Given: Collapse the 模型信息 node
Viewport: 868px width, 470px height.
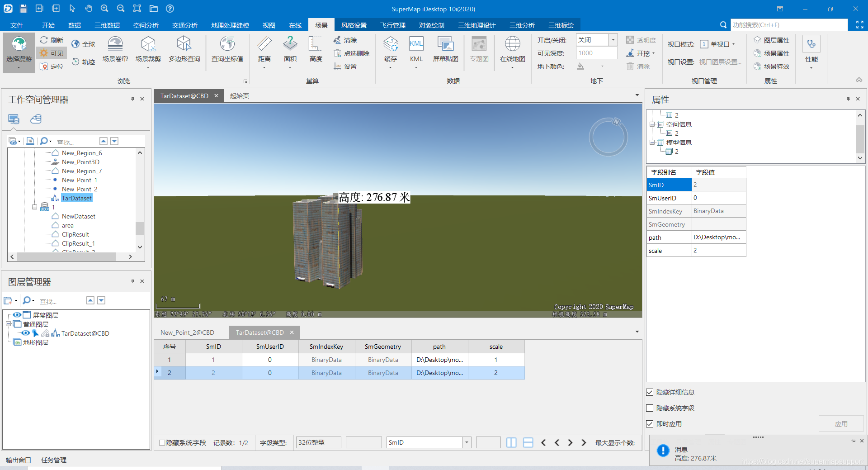Looking at the screenshot, I should point(652,142).
